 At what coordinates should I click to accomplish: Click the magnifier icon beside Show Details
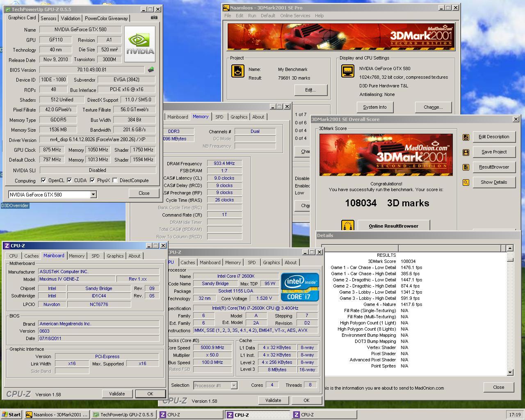point(466,183)
